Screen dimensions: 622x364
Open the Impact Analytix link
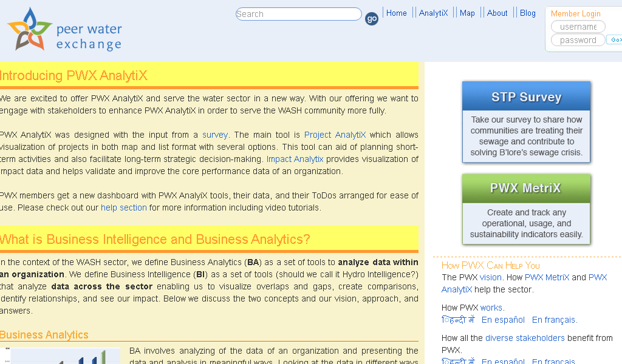[x=295, y=159]
